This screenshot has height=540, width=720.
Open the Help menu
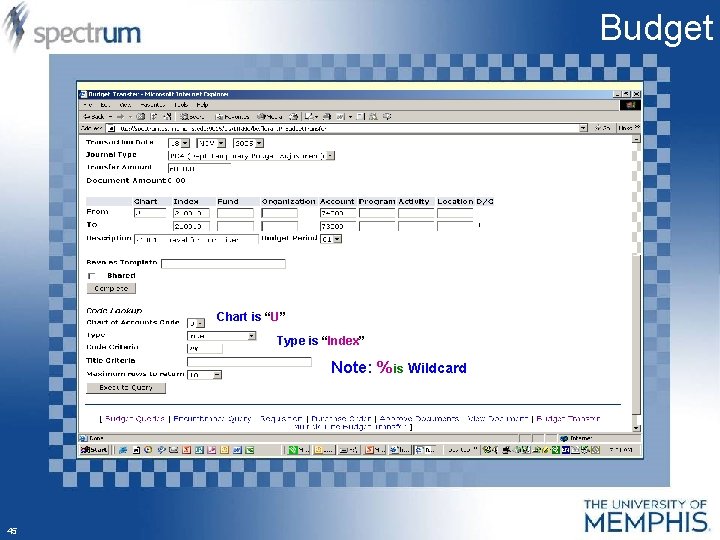click(x=202, y=105)
